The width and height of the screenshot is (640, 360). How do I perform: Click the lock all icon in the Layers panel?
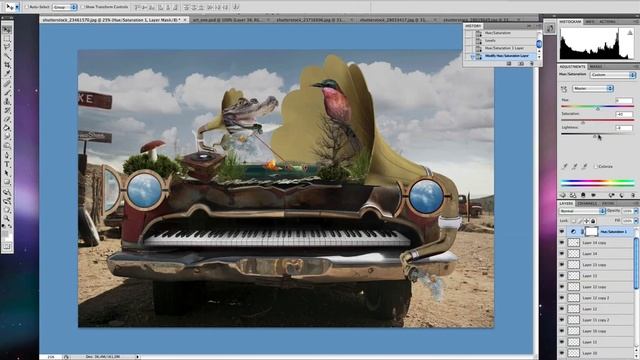(x=593, y=221)
